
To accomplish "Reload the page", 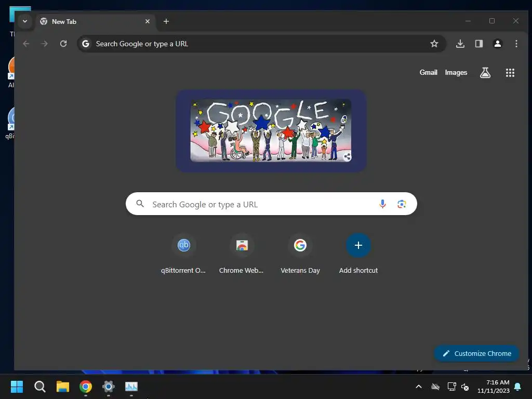I will pos(63,44).
